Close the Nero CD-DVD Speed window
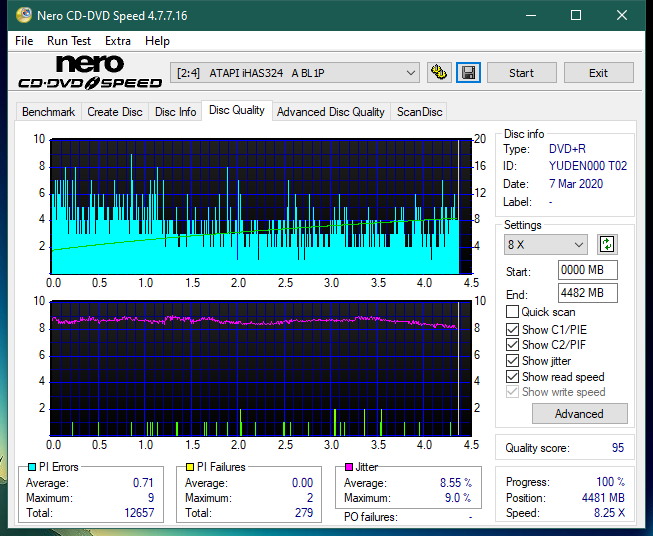 pyautogui.click(x=622, y=15)
